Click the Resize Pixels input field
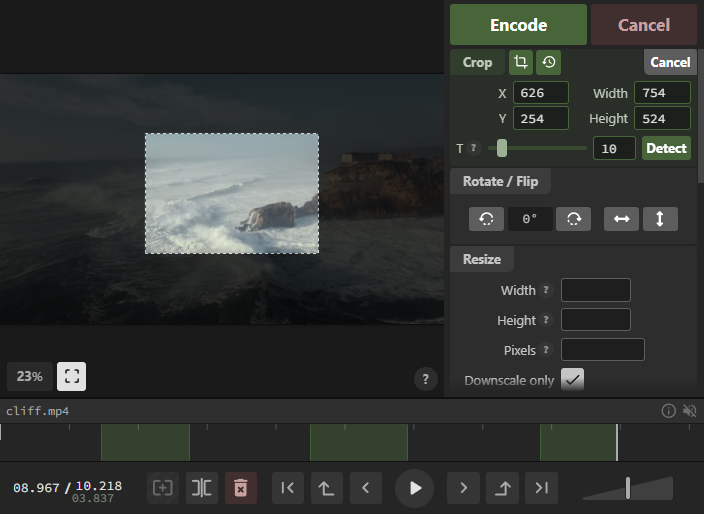704x514 pixels. click(x=603, y=350)
